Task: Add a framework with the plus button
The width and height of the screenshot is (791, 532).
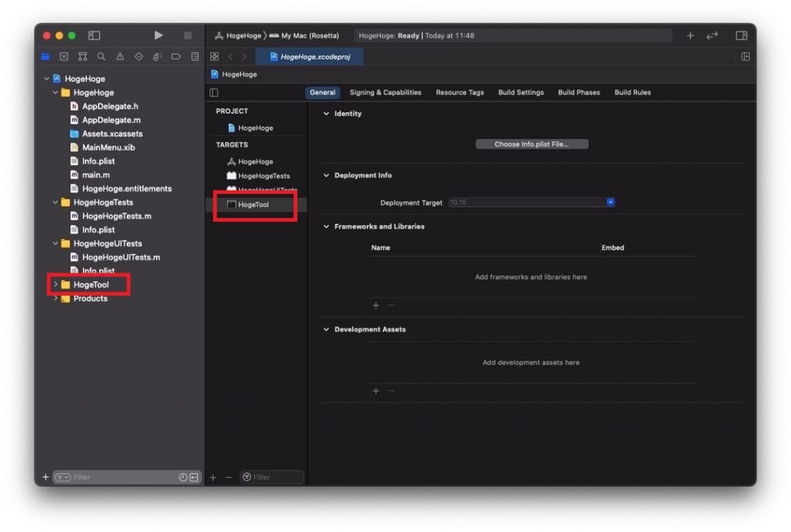Action: [376, 306]
